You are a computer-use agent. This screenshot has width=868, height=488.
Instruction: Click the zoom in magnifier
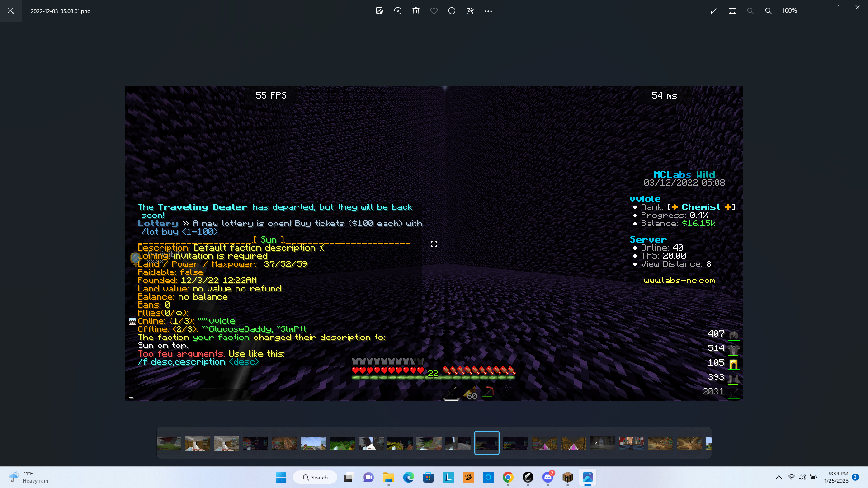point(768,11)
